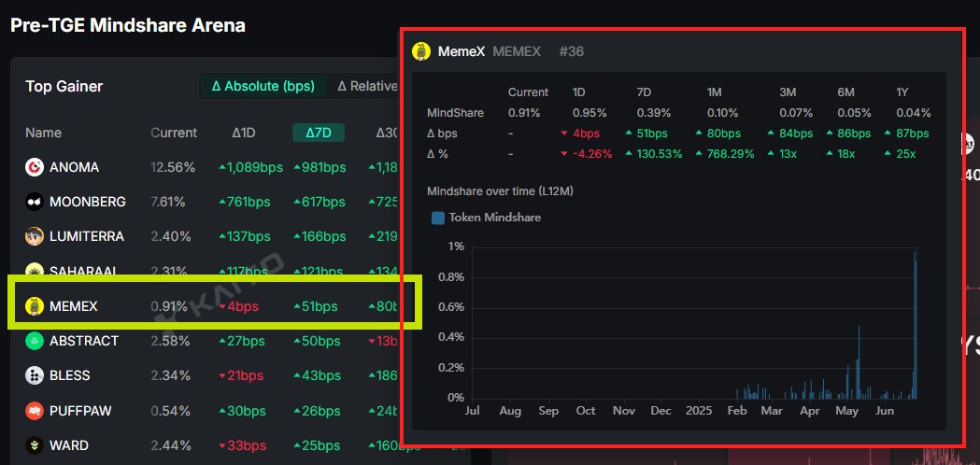The width and height of the screenshot is (980, 465).
Task: Sort by the Current column header
Action: (174, 133)
